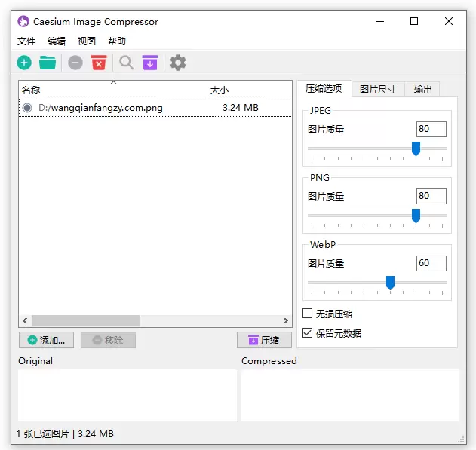
Task: Click the 添加... button
Action: pyautogui.click(x=46, y=340)
